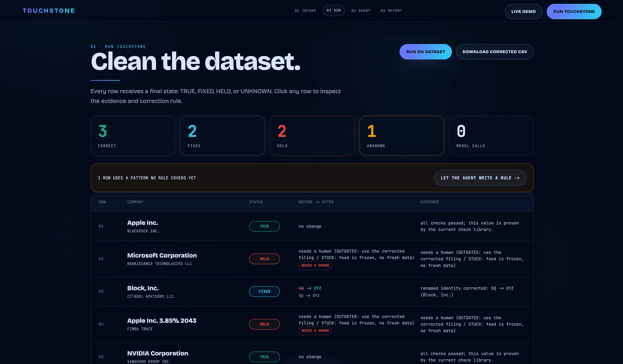
Task: Click the STATUS column header
Action: click(256, 202)
